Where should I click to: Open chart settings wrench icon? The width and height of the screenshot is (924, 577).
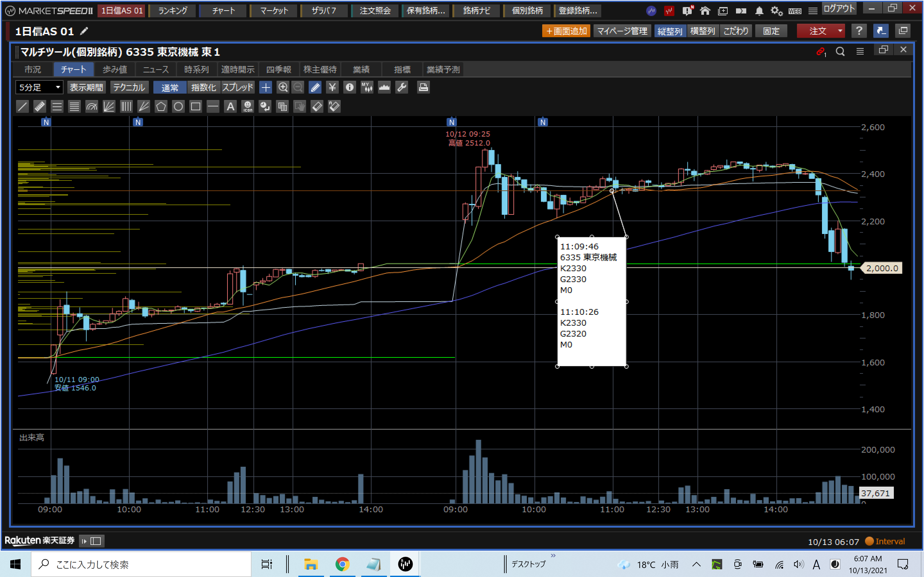402,88
